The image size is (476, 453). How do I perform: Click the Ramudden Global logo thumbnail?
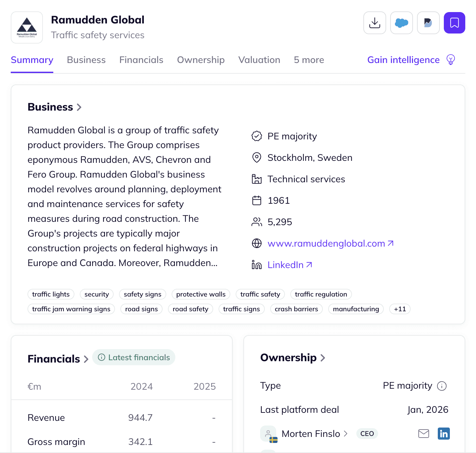[x=27, y=27]
